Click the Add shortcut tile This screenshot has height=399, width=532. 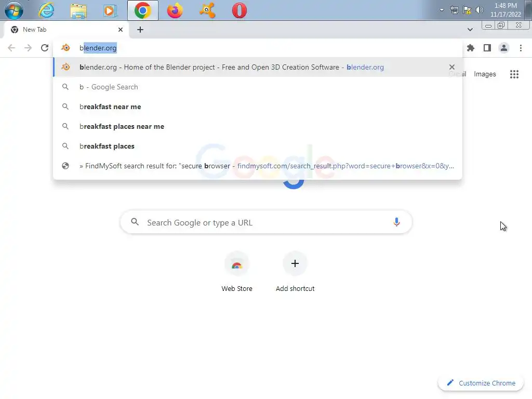click(295, 272)
